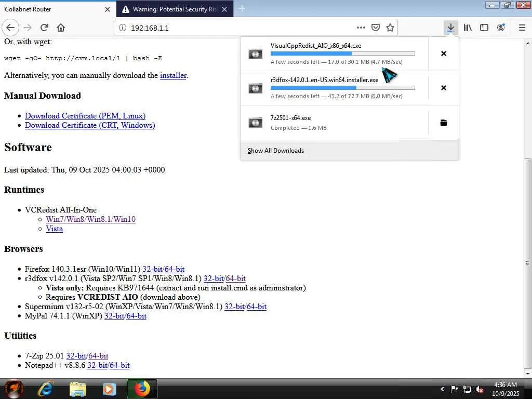Click the Firefox taskbar button

(x=142, y=389)
